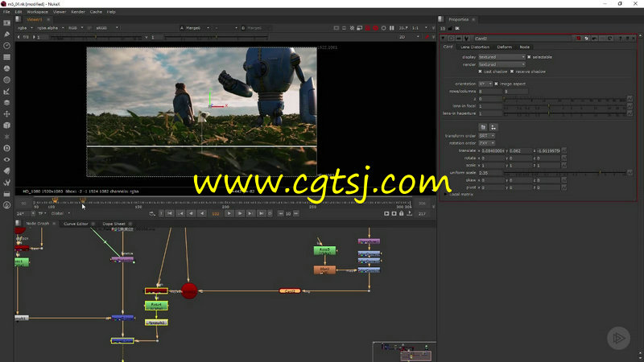This screenshot has height=362, width=644.
Task: Click the play backward button
Action: click(202, 213)
